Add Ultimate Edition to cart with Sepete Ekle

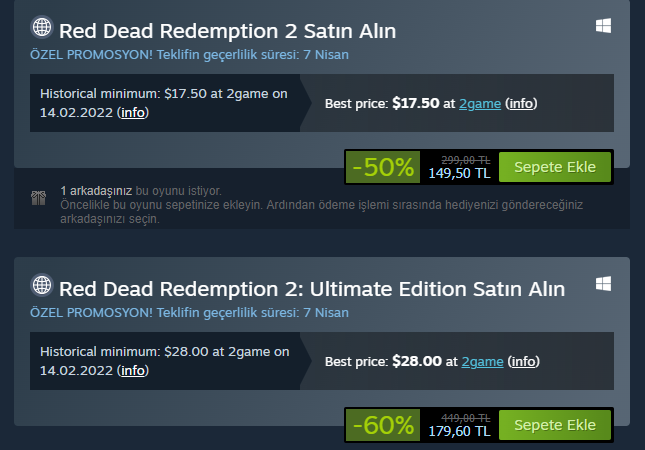[x=554, y=425]
